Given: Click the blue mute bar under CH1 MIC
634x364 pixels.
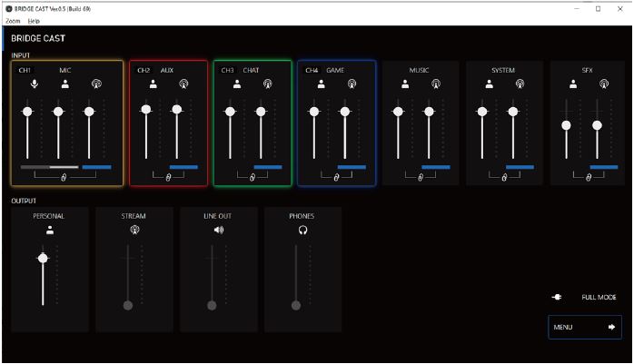Looking at the screenshot, I should (x=96, y=167).
